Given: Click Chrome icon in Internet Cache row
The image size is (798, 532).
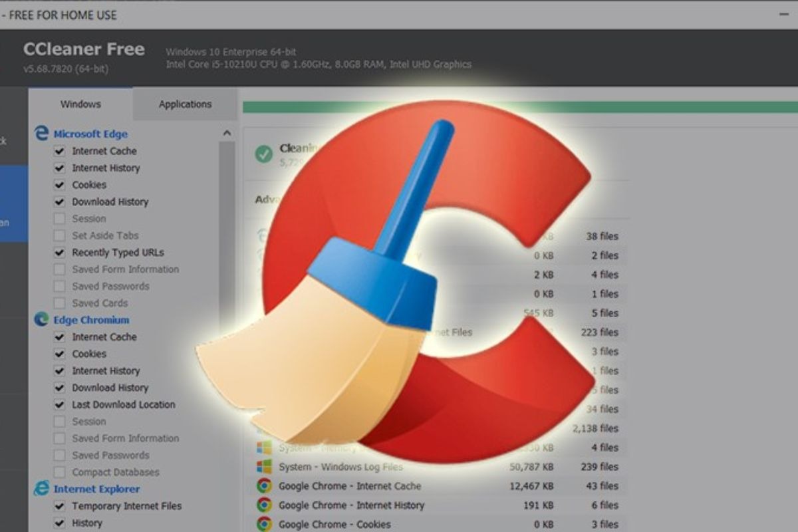Looking at the screenshot, I should pyautogui.click(x=264, y=486).
